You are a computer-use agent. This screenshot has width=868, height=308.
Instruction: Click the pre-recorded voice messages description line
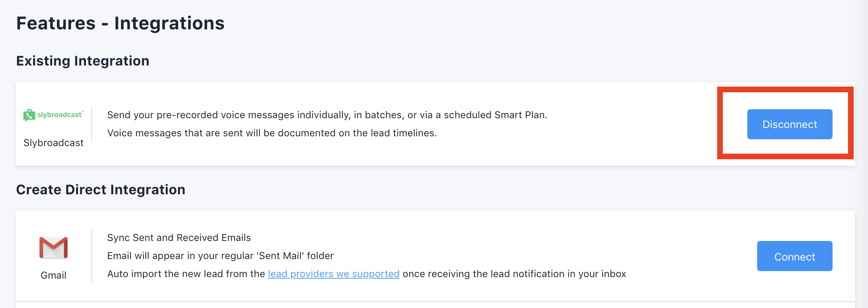pyautogui.click(x=327, y=115)
